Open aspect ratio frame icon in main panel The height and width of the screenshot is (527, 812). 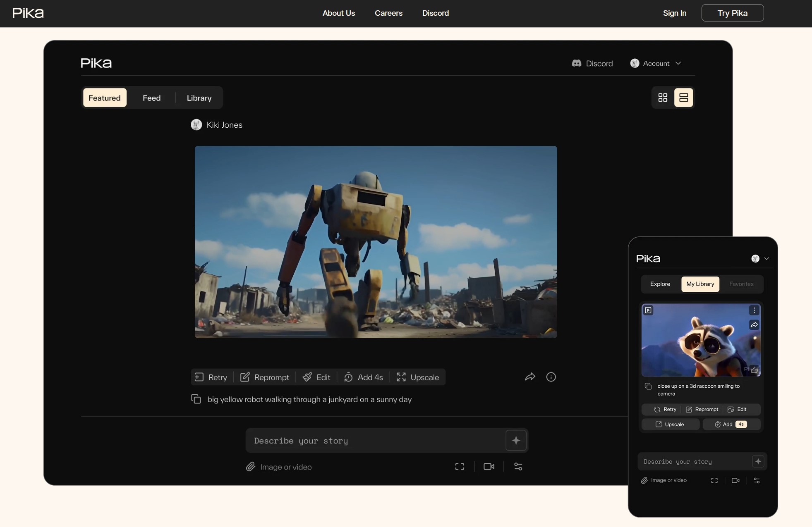click(460, 467)
